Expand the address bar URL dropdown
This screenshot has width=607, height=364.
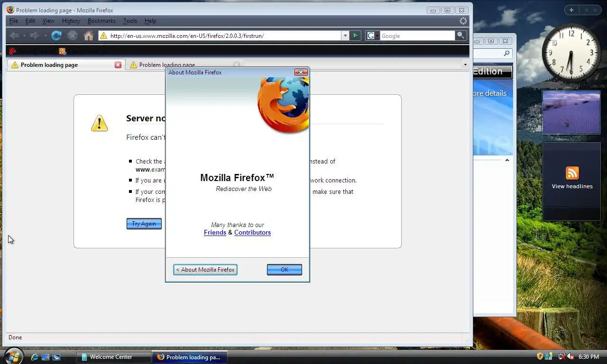coord(345,36)
